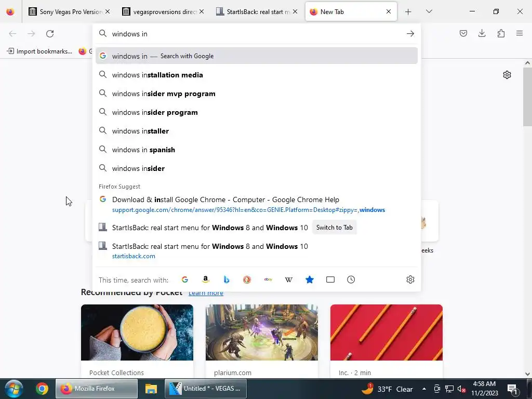Switch to vegasproversions directory tab
Screen dimensions: 532x399
click(x=163, y=12)
